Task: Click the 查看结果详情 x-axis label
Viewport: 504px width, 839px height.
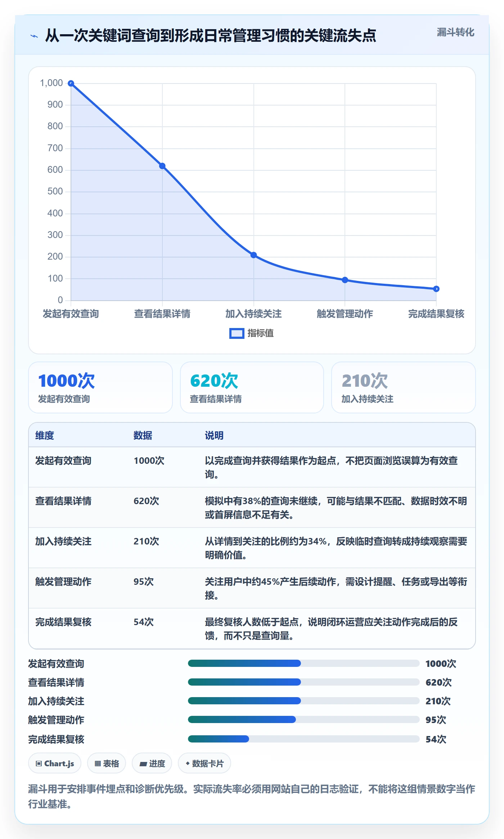Action: tap(162, 314)
